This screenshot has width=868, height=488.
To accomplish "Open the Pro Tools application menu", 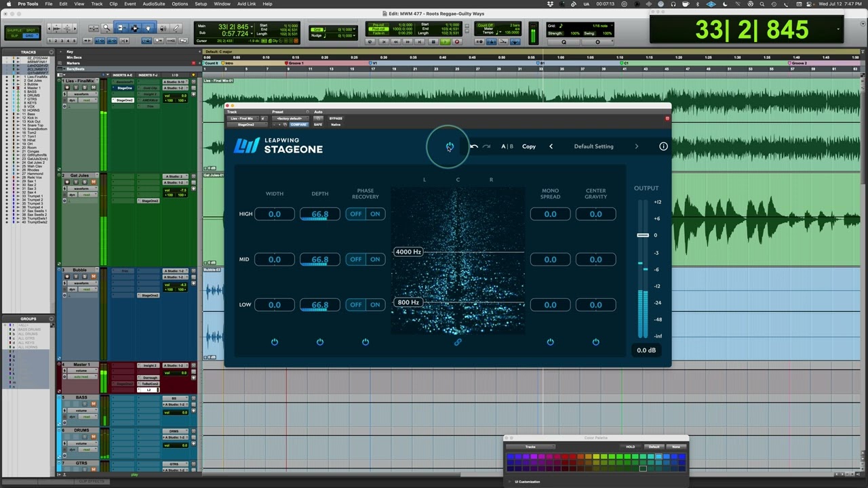I will (x=28, y=4).
